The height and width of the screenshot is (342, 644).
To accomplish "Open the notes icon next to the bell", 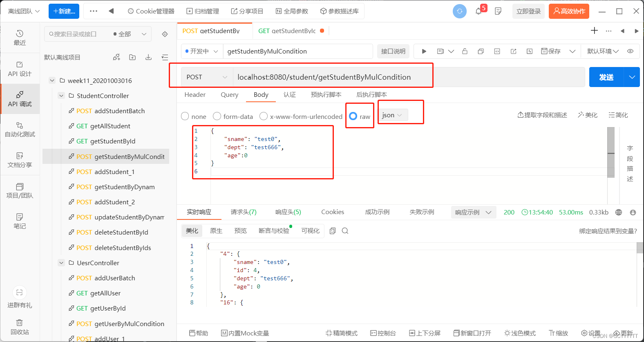I will point(498,11).
